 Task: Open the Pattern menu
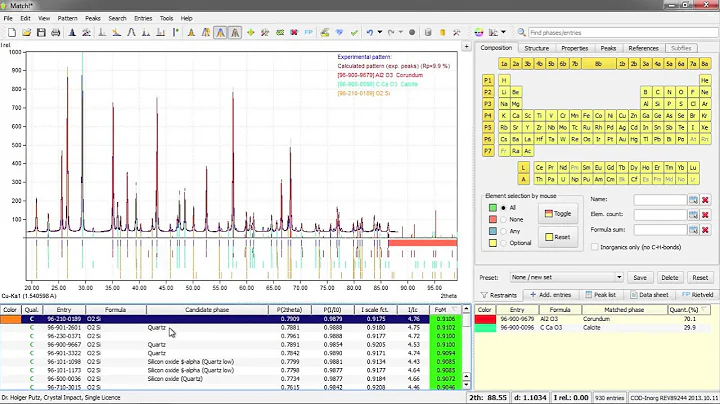click(x=68, y=18)
